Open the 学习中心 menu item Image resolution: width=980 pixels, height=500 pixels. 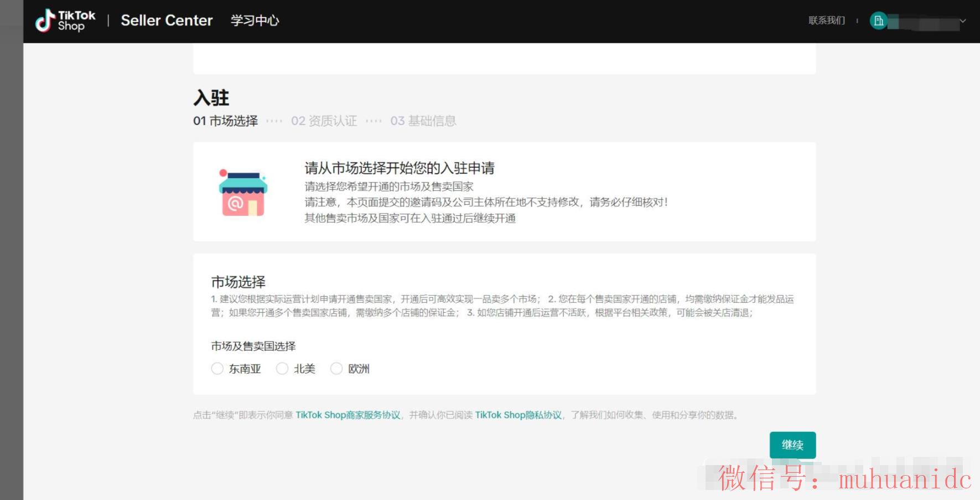tap(255, 20)
